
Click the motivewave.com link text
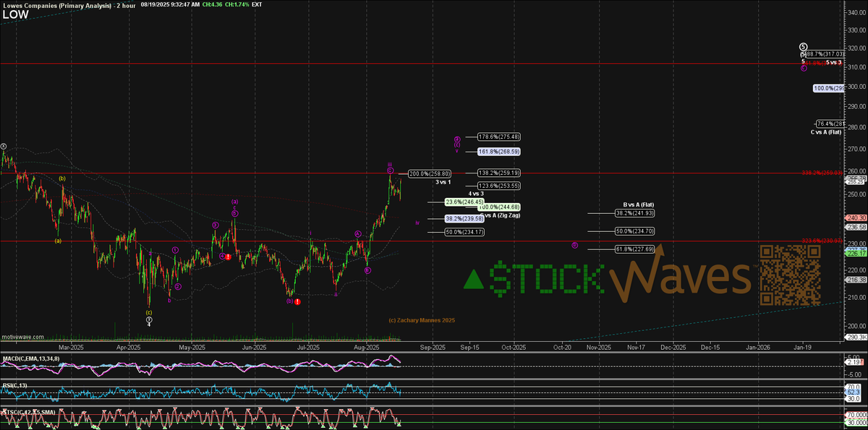point(22,337)
